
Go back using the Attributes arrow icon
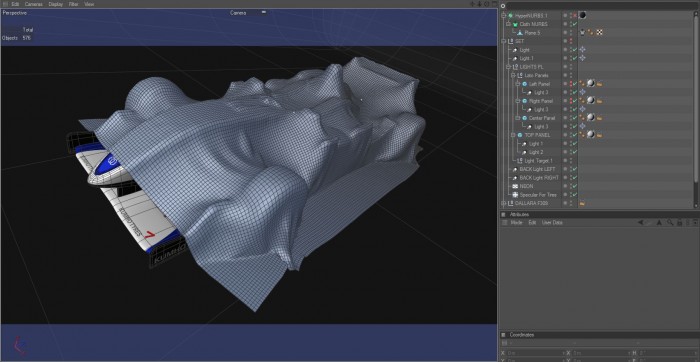[x=640, y=222]
